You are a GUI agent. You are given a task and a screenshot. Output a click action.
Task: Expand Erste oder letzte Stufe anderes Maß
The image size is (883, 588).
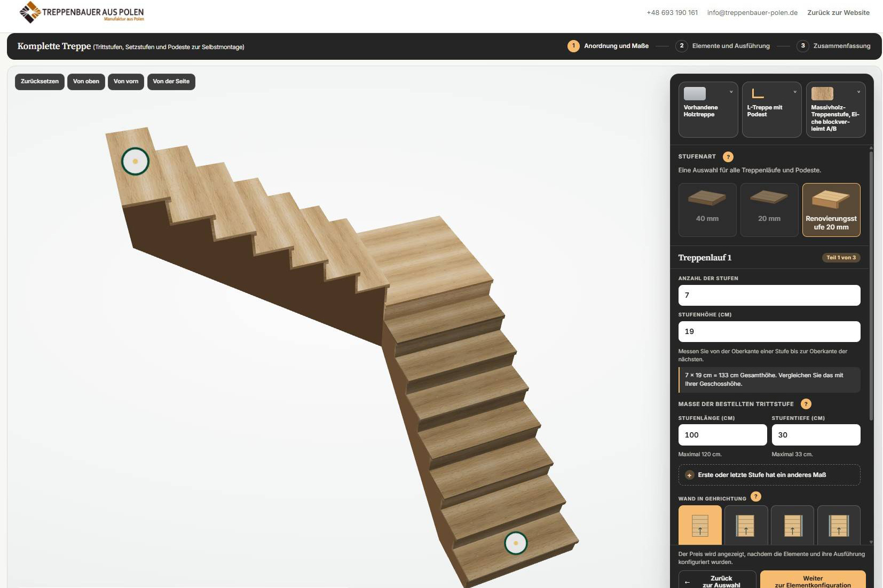(769, 475)
